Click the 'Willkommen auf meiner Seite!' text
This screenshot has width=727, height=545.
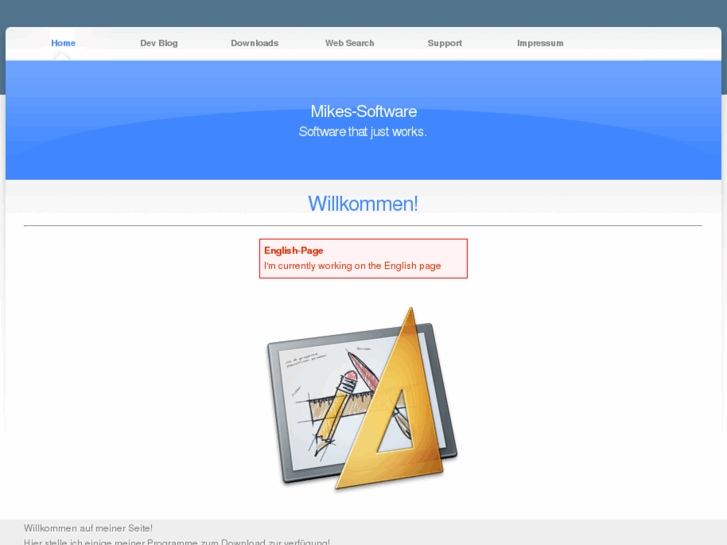pyautogui.click(x=88, y=528)
